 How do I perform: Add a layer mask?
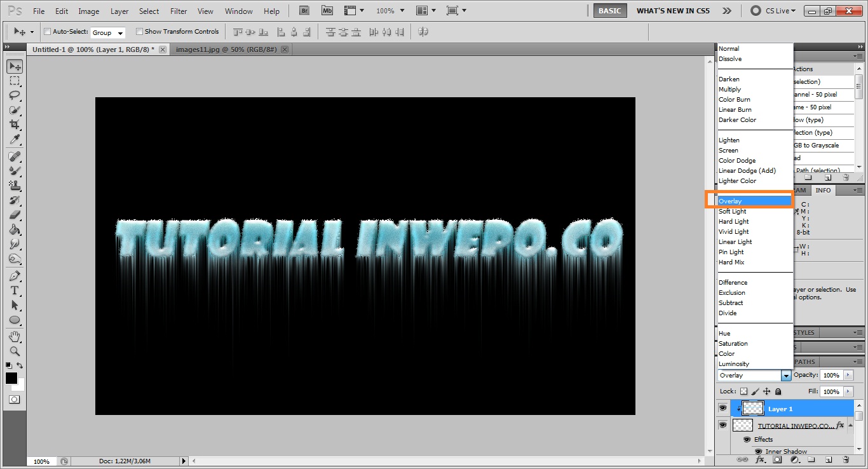[776, 459]
